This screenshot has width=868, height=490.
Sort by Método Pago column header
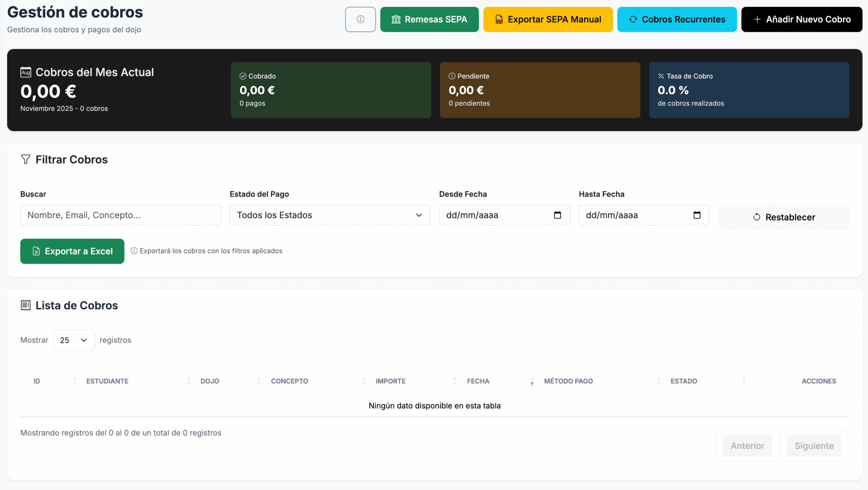point(568,381)
